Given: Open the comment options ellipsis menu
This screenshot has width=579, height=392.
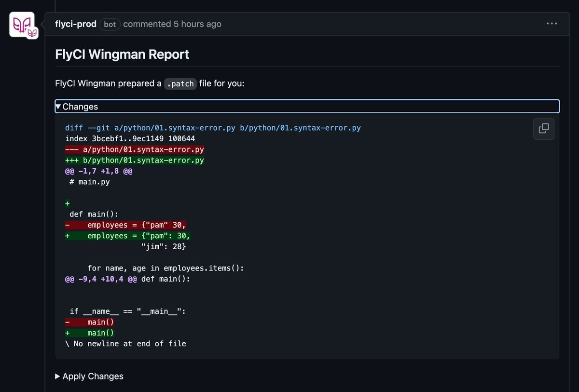Looking at the screenshot, I should point(552,24).
